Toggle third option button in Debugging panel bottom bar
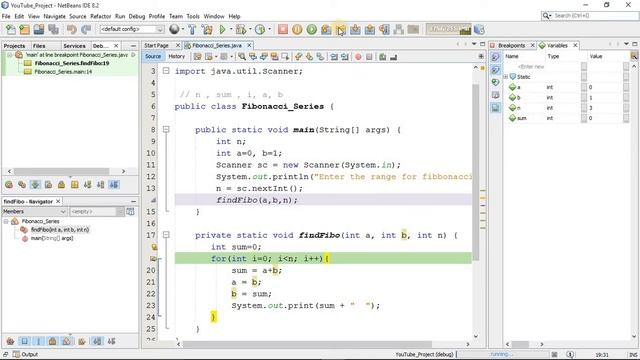This screenshot has width=640, height=360. click(x=35, y=185)
